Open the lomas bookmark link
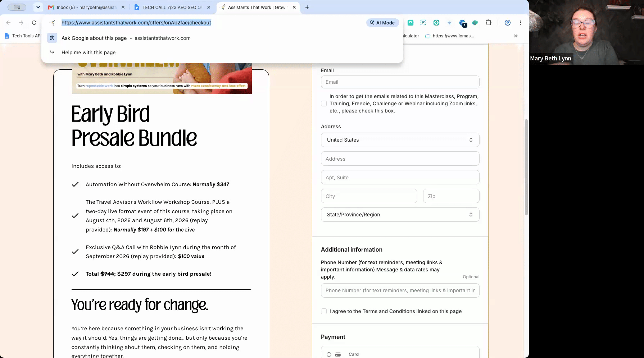The image size is (644, 358). tap(450, 36)
